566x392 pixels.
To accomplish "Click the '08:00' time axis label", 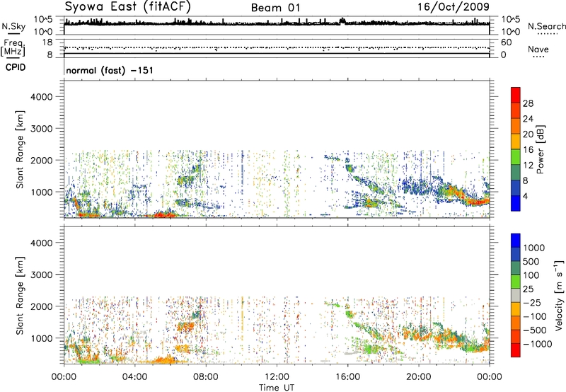I will (206, 377).
